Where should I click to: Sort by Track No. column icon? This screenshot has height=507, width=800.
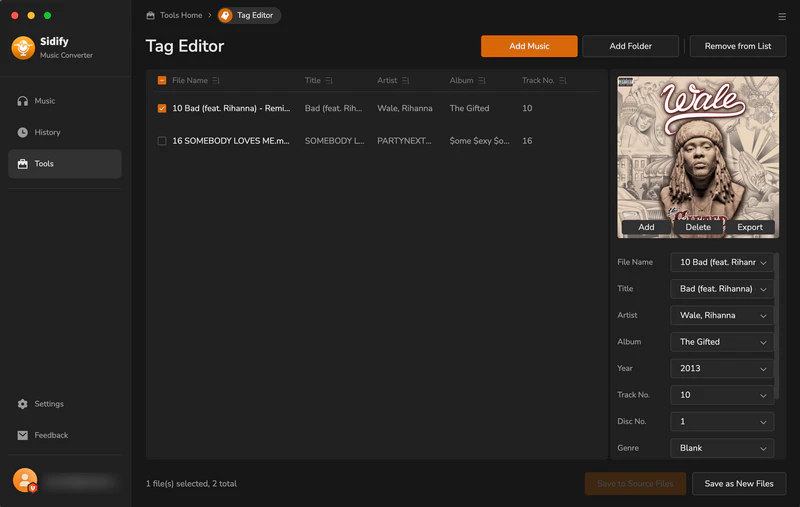pos(563,81)
